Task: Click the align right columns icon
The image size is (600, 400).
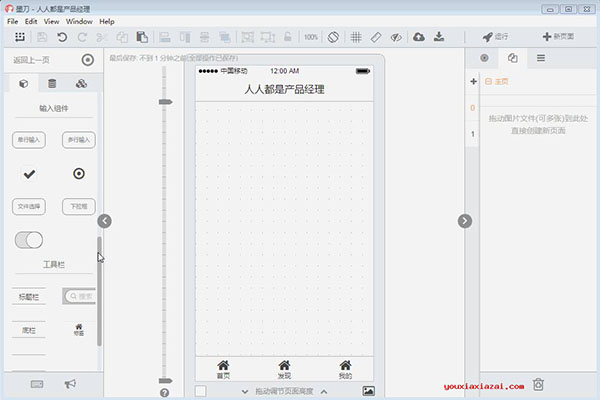Action: pyautogui.click(x=185, y=37)
